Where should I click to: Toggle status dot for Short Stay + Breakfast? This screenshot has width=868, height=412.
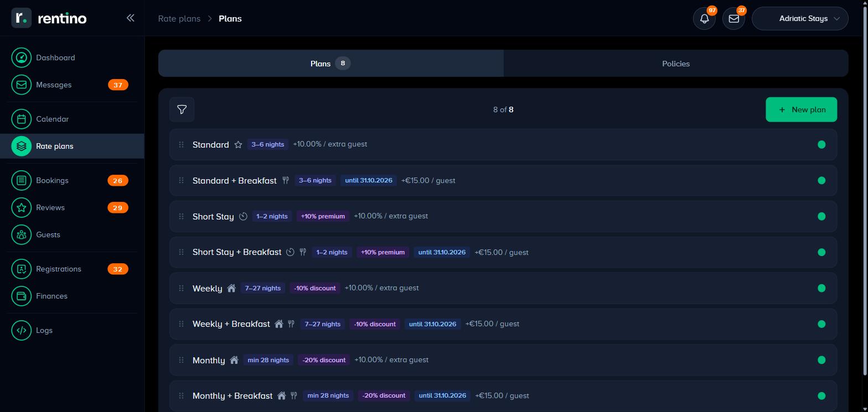[x=821, y=252]
